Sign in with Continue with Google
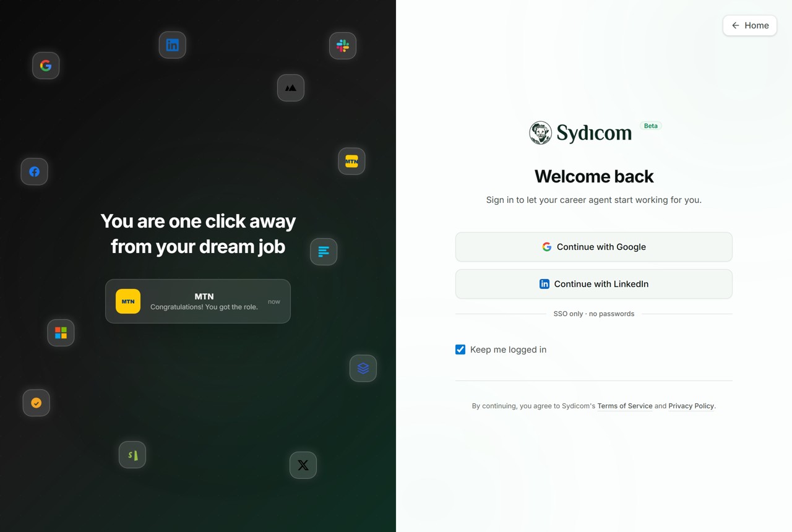This screenshot has width=792, height=532. [x=594, y=247]
